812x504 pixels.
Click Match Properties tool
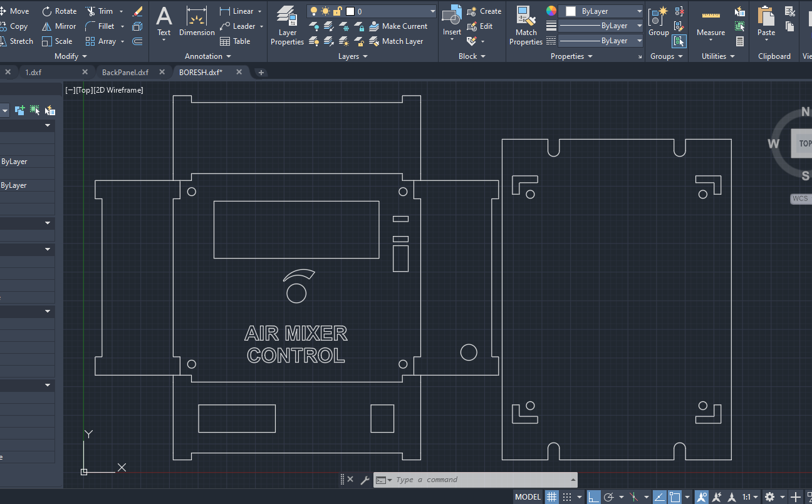coord(526,26)
